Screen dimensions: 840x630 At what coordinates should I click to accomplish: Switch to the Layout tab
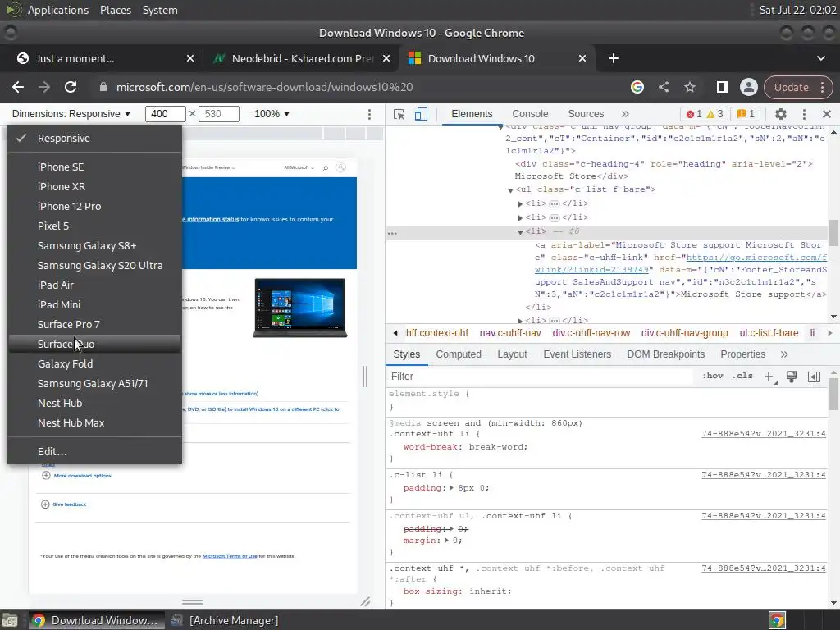[512, 354]
